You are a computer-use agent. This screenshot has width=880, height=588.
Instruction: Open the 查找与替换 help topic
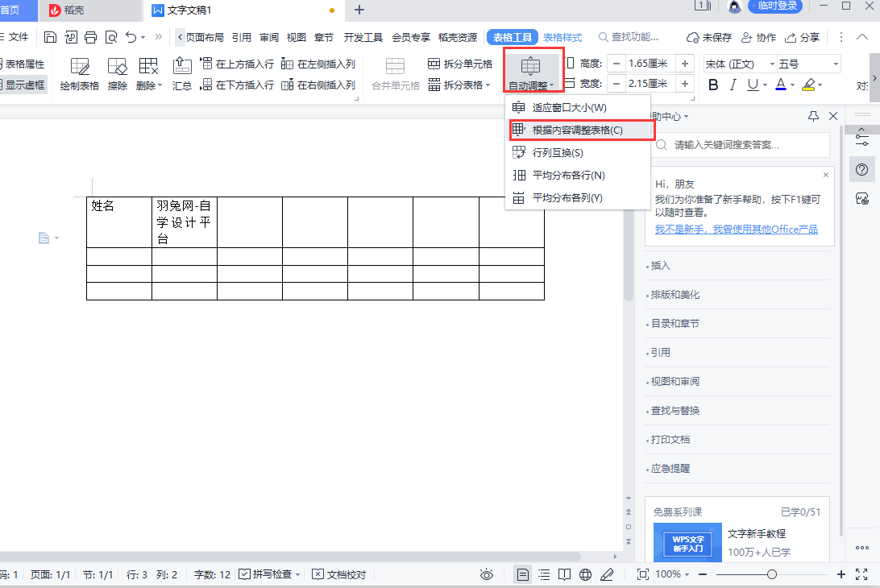(675, 411)
